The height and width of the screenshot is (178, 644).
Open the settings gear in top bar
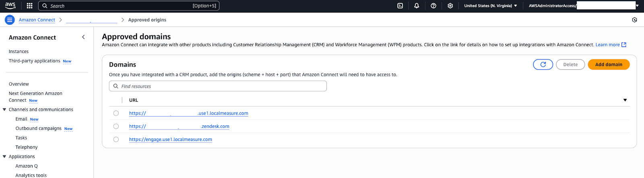(450, 6)
